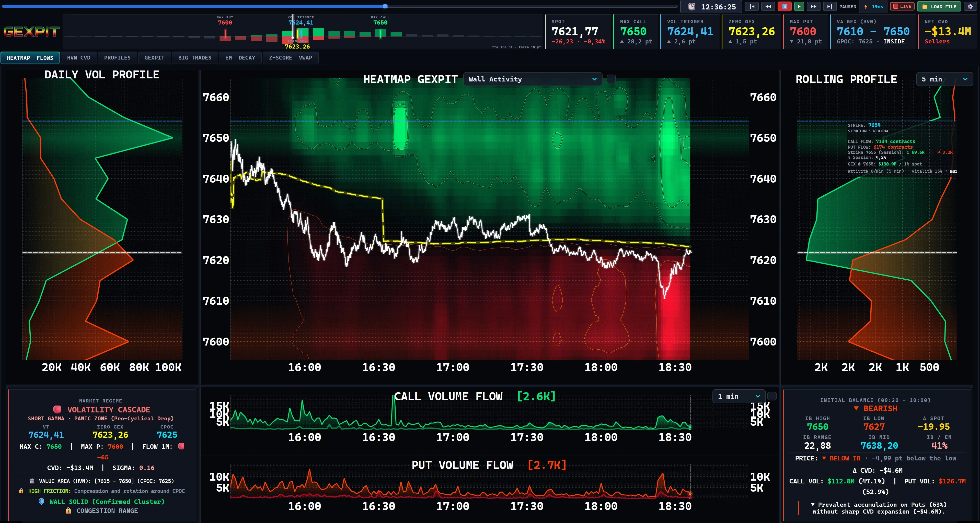The image size is (980, 523).
Task: Click the VA GEX 7610 – 7650 card
Action: [873, 32]
